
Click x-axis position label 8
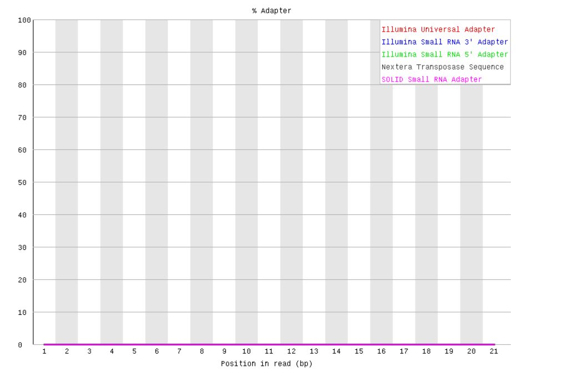pyautogui.click(x=202, y=351)
